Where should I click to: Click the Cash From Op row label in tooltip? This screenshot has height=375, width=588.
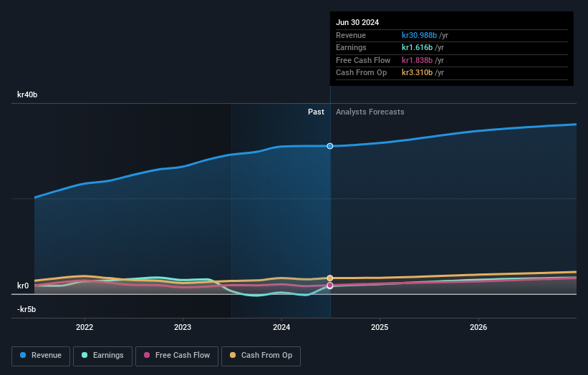(361, 73)
